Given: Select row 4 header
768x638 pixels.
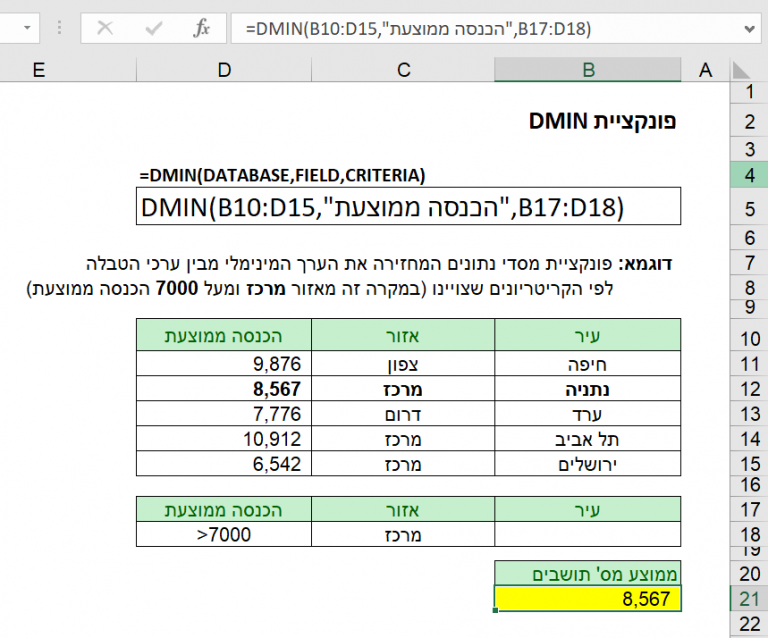Looking at the screenshot, I should click(749, 175).
